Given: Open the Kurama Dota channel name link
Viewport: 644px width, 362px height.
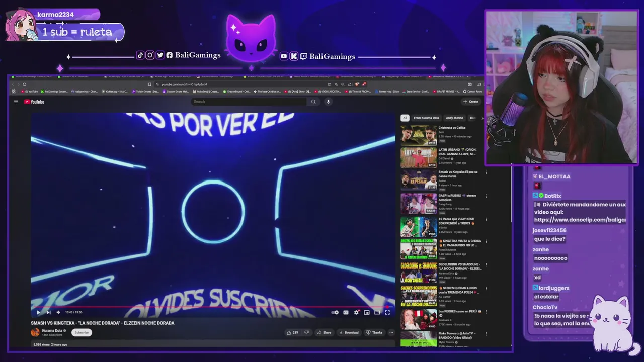Looking at the screenshot, I should pyautogui.click(x=52, y=331).
